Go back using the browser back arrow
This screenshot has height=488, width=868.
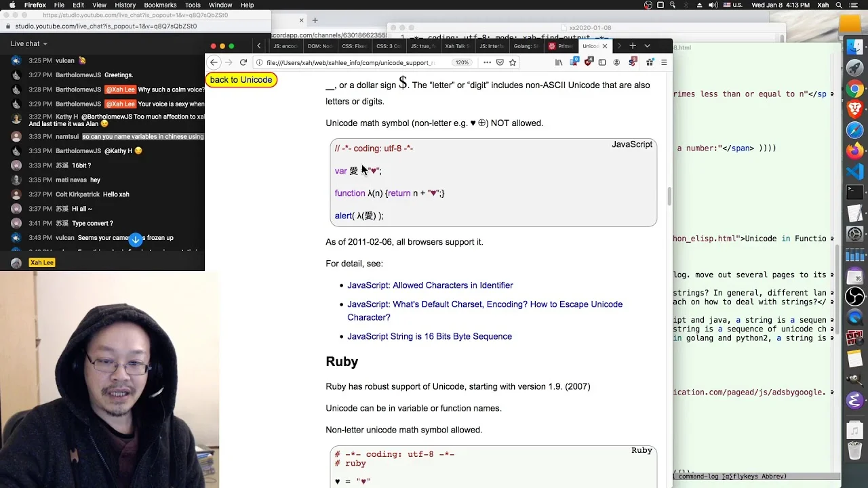214,62
